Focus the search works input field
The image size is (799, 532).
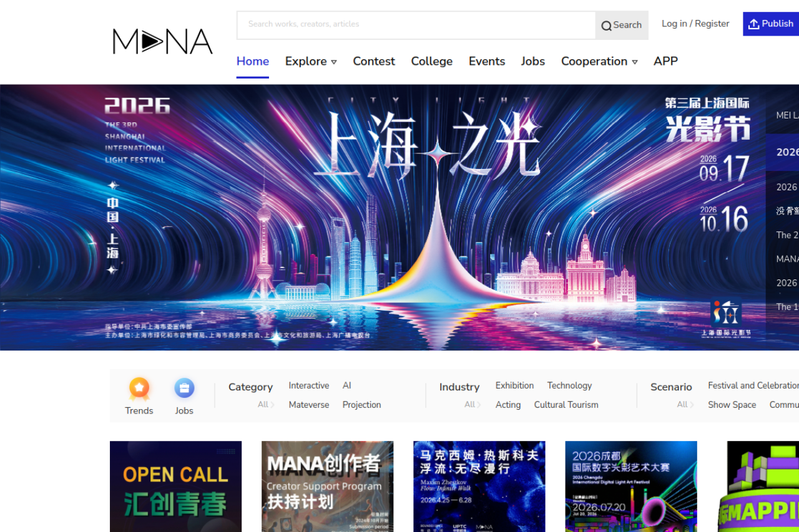click(416, 25)
